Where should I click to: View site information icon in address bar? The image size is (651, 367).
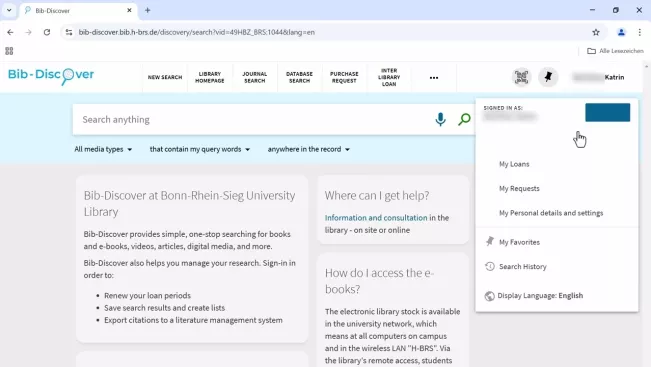[69, 32]
